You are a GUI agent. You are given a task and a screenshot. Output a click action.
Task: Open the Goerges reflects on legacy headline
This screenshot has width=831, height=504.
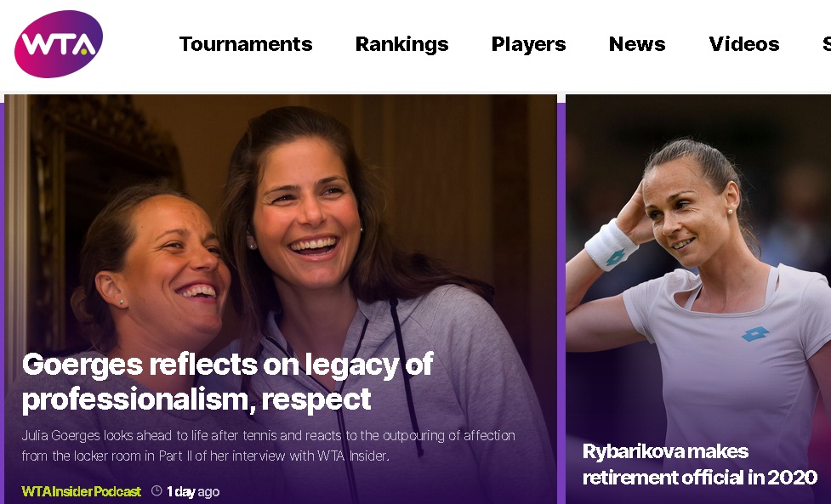pyautogui.click(x=227, y=381)
